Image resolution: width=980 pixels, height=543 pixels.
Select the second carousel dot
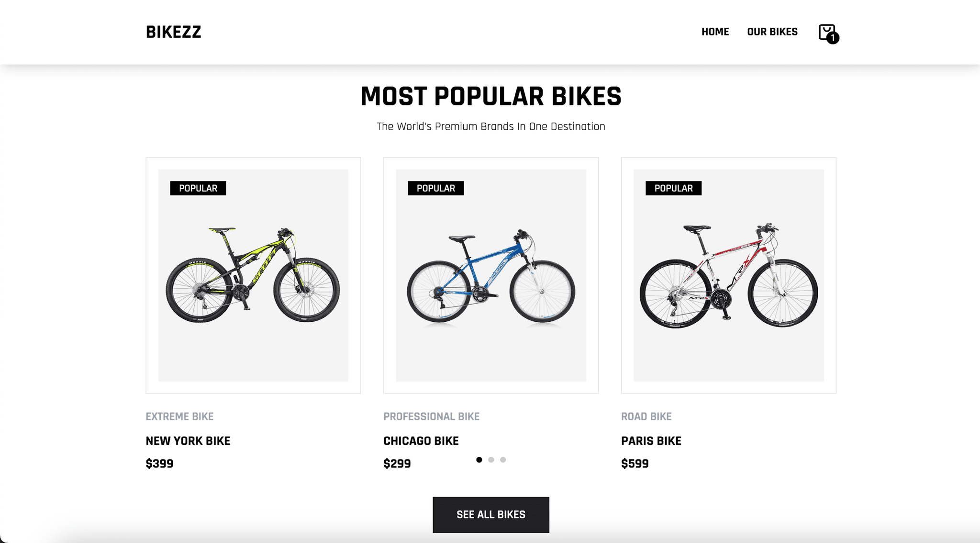(491, 460)
